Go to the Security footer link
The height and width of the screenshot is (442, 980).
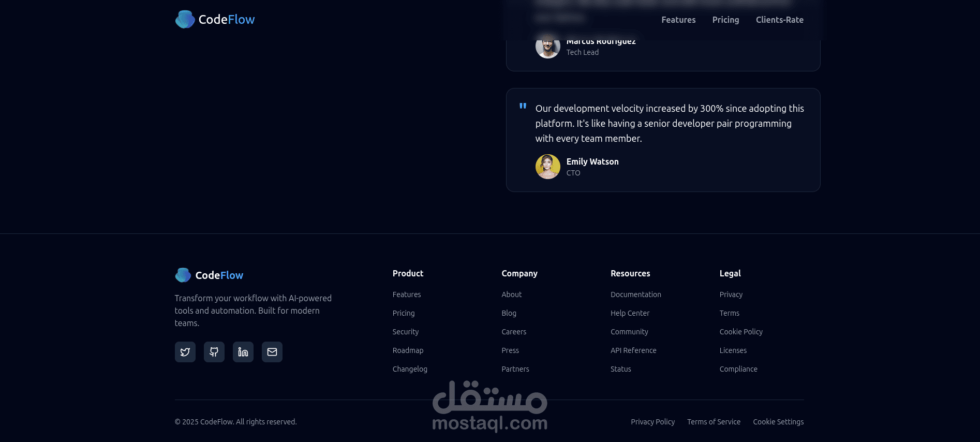click(406, 332)
